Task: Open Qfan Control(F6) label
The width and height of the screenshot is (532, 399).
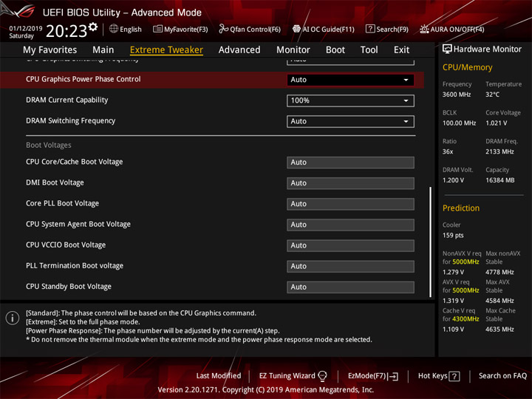Action: click(x=255, y=29)
